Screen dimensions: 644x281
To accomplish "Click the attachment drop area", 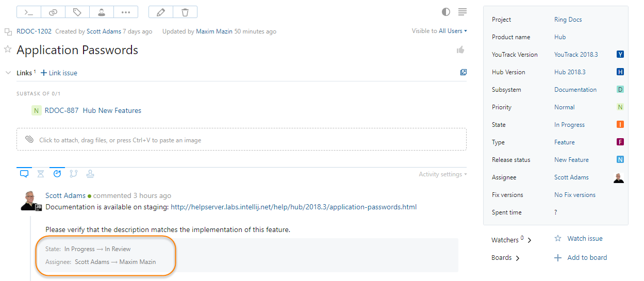I will pos(241,140).
